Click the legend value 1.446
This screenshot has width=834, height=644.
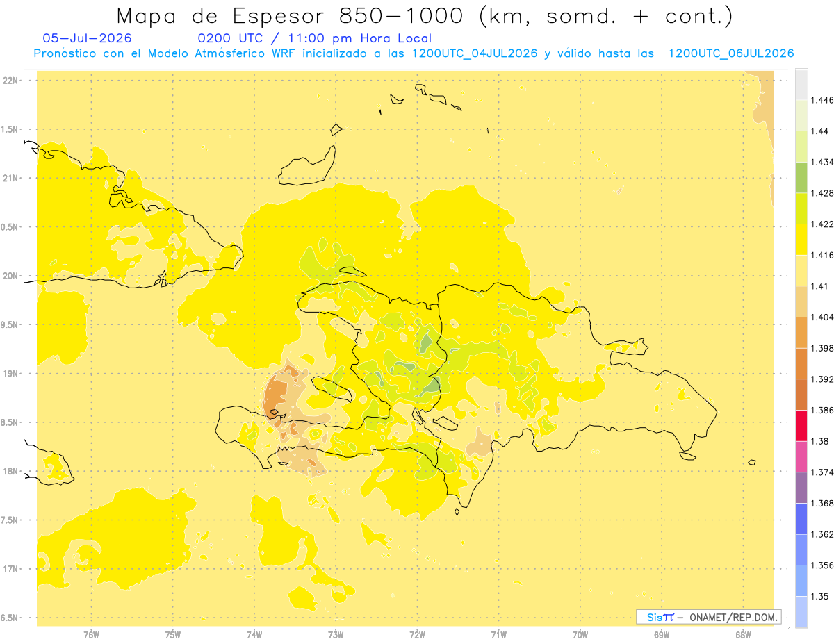[822, 101]
